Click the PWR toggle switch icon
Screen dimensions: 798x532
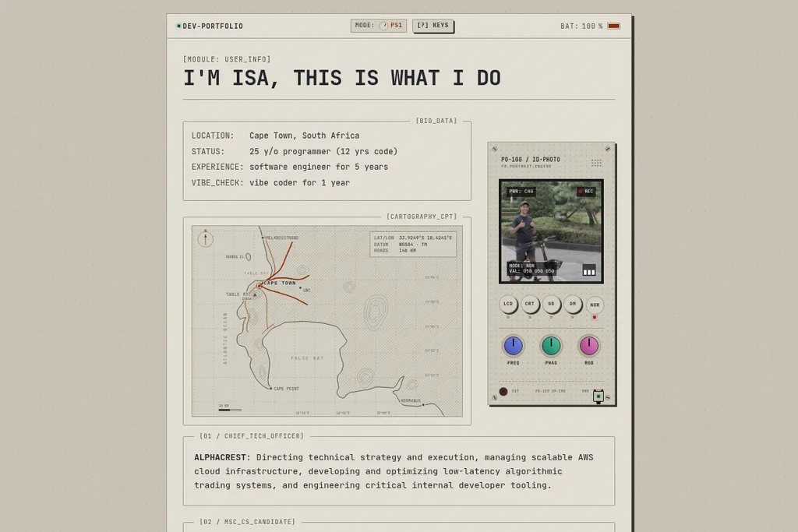598,396
